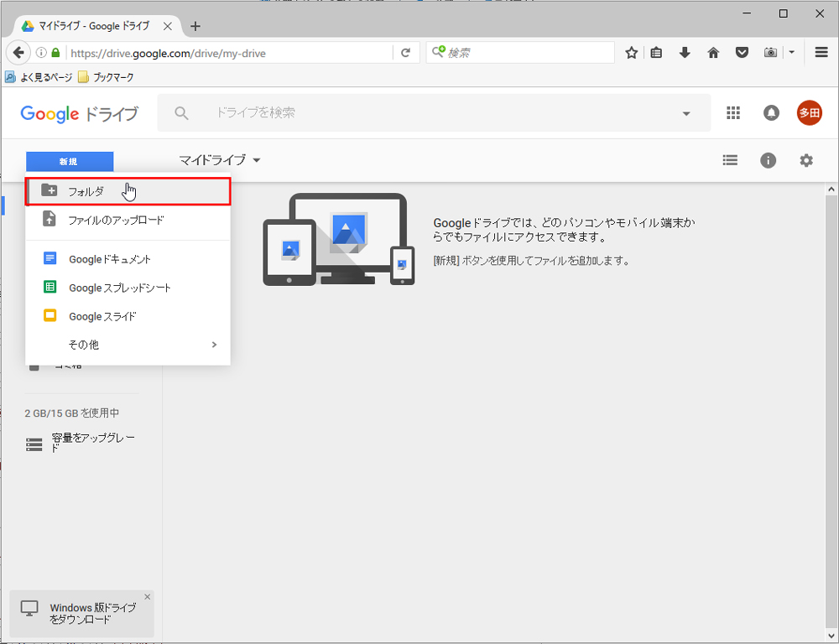Open the bookmarks list icon

[x=657, y=53]
